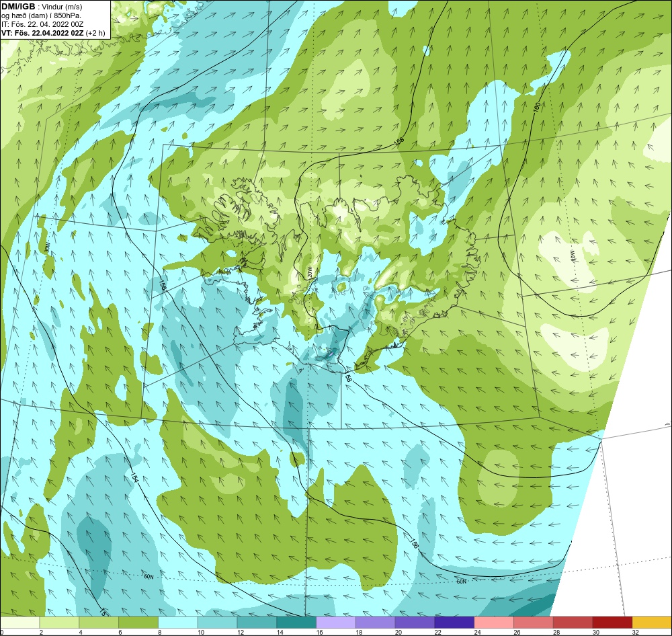This screenshot has width=672, height=636.
Task: Choose the 14–16 m/s dark teal swatch
Action: click(296, 623)
